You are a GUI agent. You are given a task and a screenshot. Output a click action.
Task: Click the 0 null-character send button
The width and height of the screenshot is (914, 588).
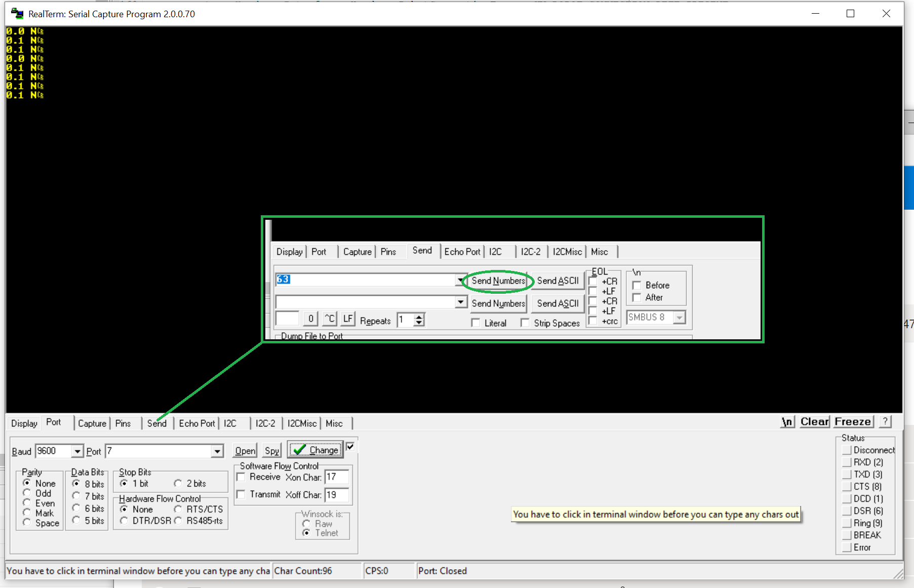(310, 319)
